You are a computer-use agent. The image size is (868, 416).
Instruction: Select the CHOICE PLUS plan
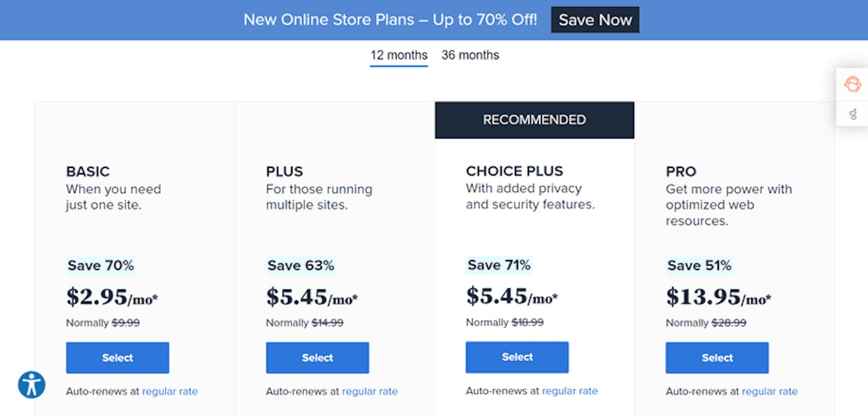pyautogui.click(x=517, y=357)
